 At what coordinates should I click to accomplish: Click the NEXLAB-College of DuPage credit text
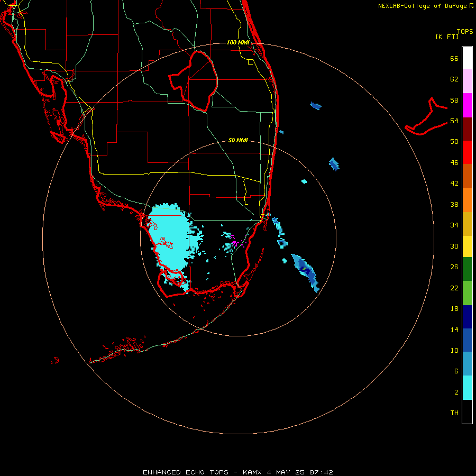click(x=423, y=6)
